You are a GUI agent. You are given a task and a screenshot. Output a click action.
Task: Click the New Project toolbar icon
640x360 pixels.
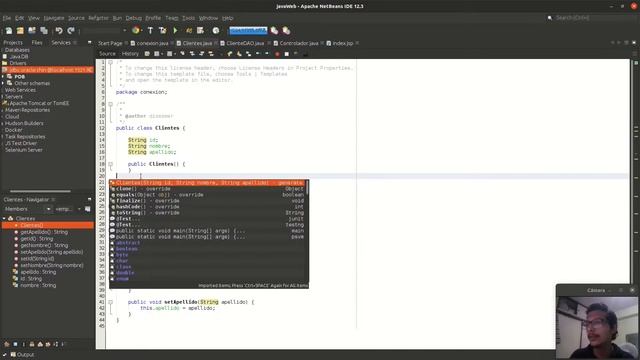click(x=20, y=31)
